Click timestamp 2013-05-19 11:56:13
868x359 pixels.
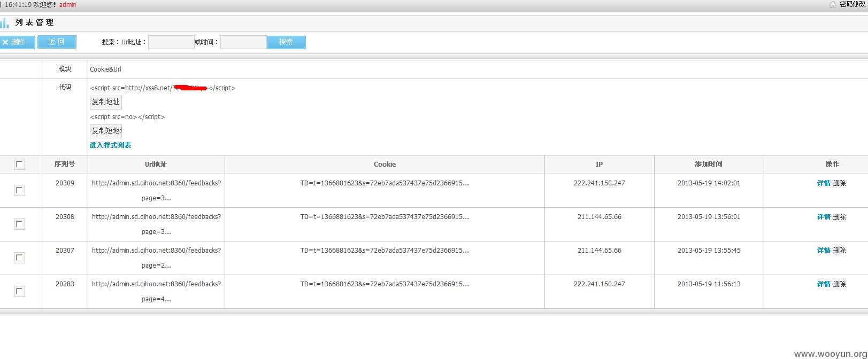point(709,284)
